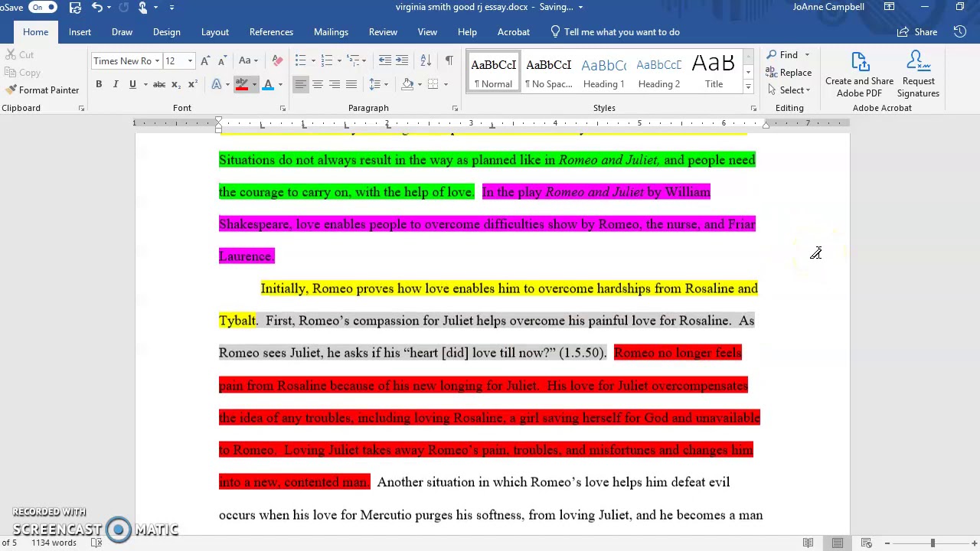Click the Share button
Screen dimensions: 980x551
[x=917, y=32]
